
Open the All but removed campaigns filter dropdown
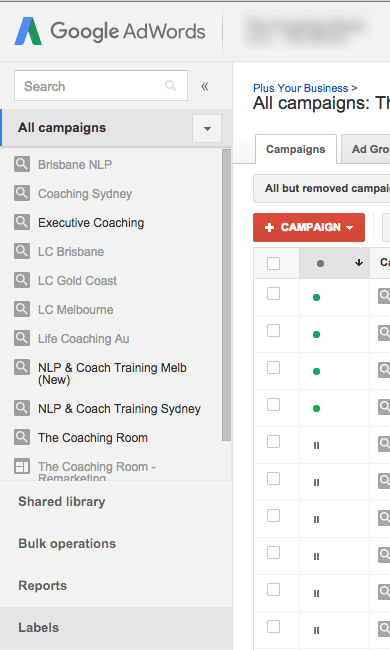(x=322, y=188)
